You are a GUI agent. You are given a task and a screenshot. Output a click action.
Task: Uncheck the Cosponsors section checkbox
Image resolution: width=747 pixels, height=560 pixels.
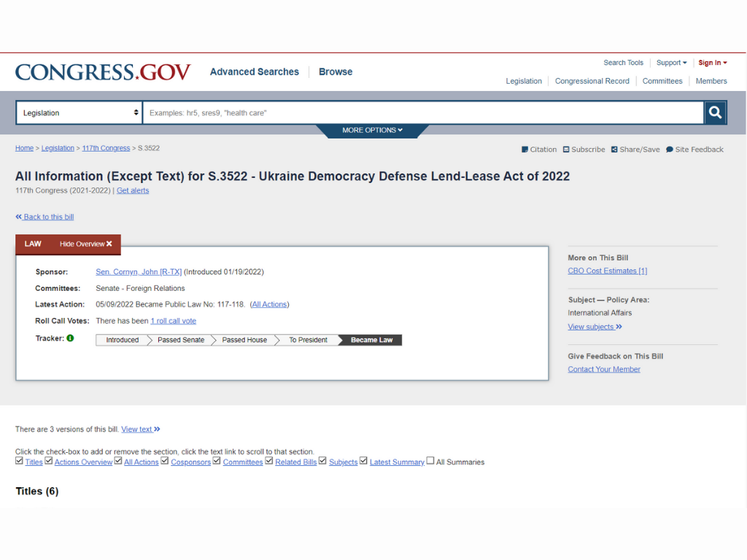165,461
